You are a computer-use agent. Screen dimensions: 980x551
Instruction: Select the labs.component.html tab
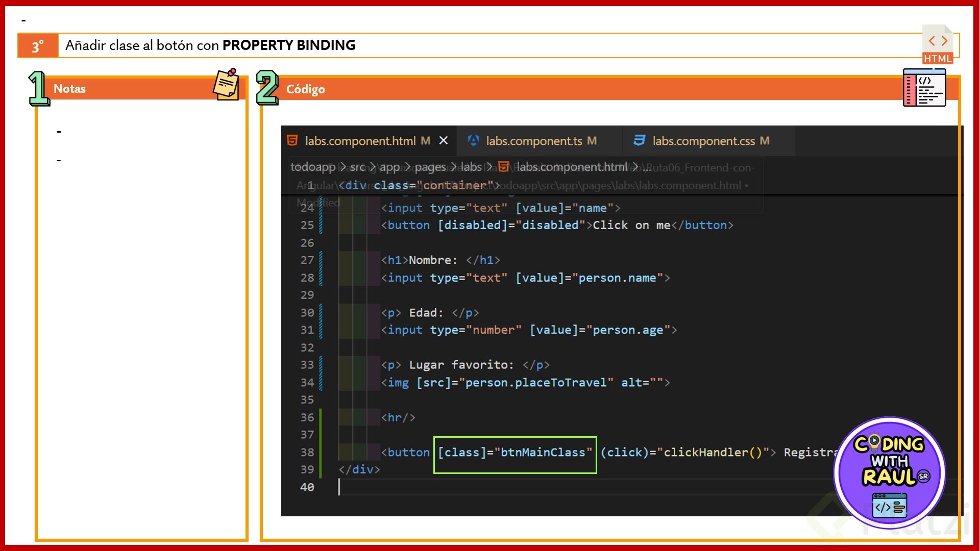coord(360,141)
